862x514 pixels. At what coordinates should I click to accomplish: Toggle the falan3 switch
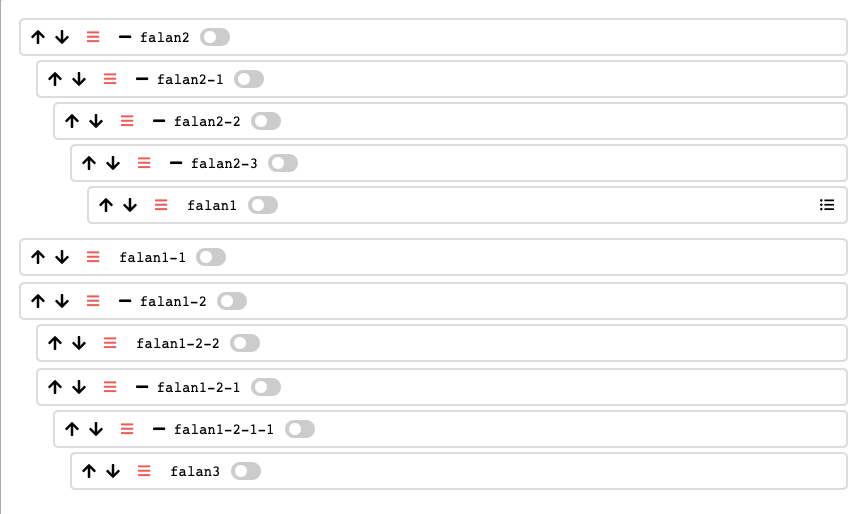coord(246,471)
